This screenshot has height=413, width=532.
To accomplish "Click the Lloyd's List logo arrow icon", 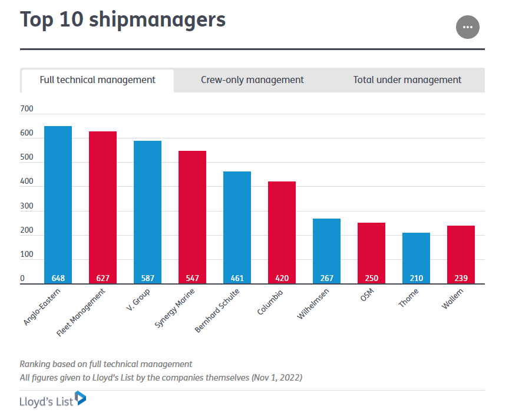I will click(x=80, y=398).
